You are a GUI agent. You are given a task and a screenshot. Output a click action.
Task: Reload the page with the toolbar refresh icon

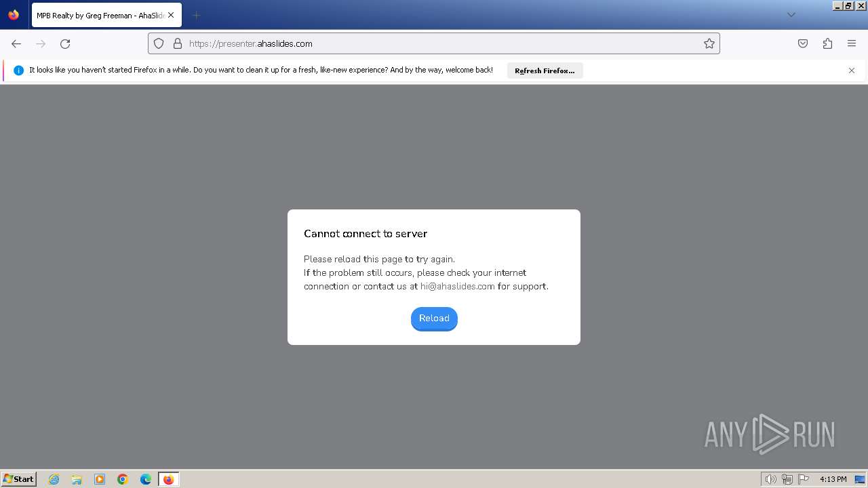(65, 43)
